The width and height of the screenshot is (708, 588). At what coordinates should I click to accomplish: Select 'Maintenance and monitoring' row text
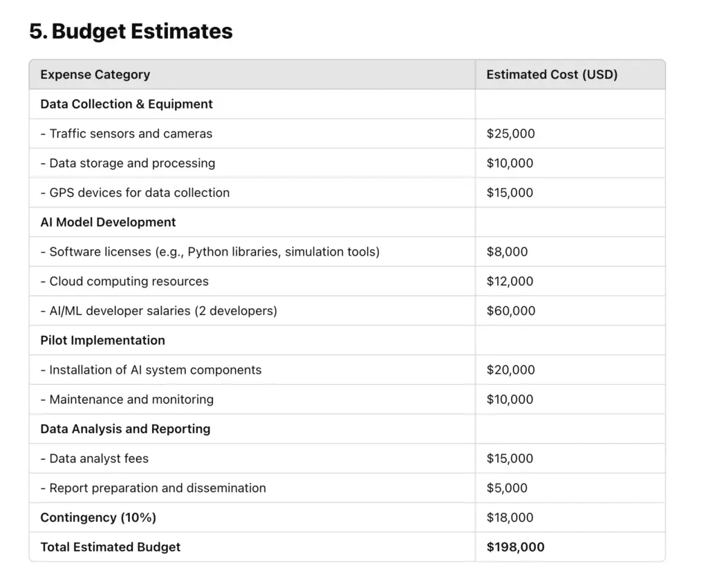(x=127, y=399)
